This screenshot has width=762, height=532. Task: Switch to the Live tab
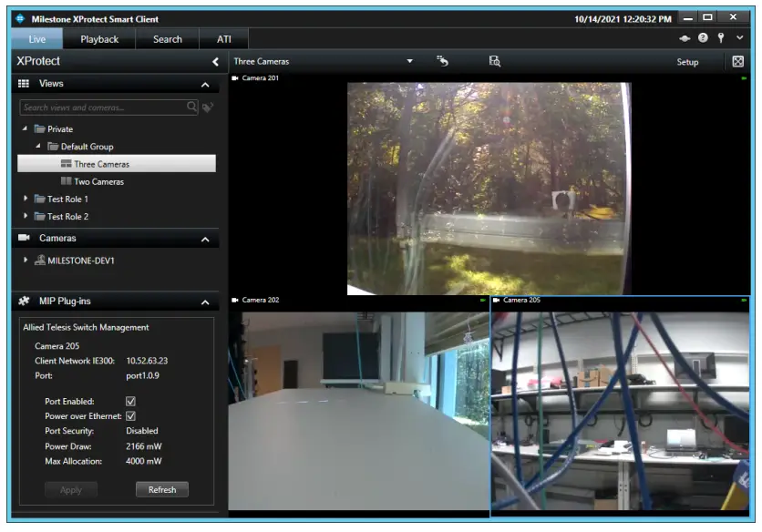[x=37, y=39]
